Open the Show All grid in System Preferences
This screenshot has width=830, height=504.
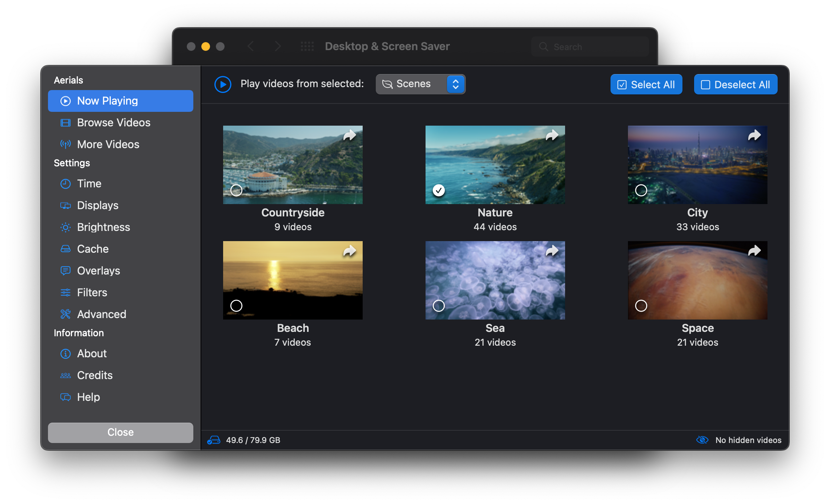point(307,46)
